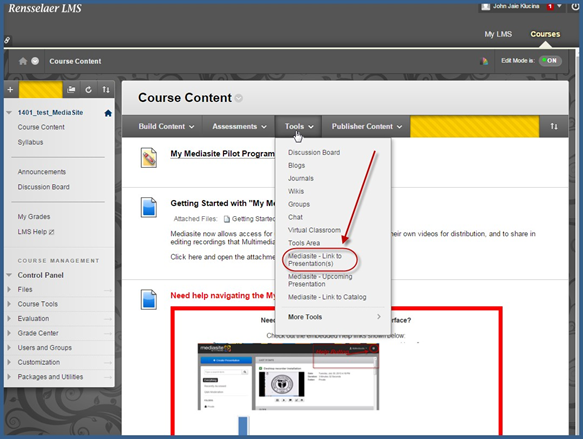Open the breadcrumb dropdown beside the home icon

35,61
